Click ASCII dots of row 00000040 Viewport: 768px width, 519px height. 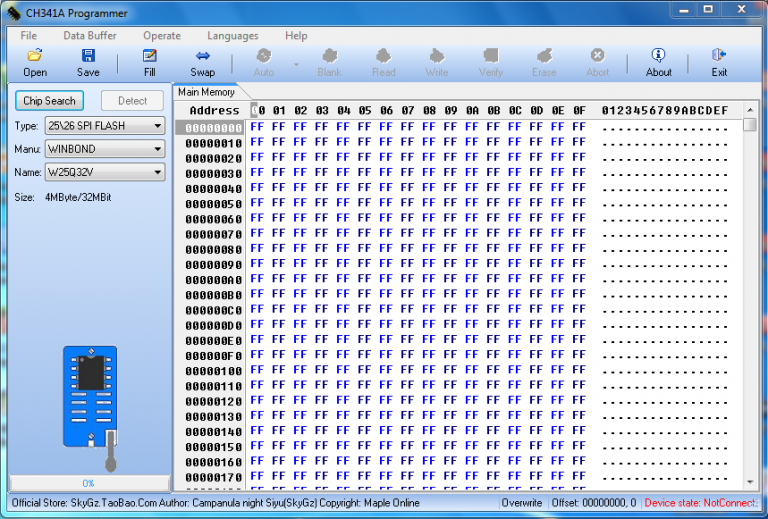coord(665,190)
